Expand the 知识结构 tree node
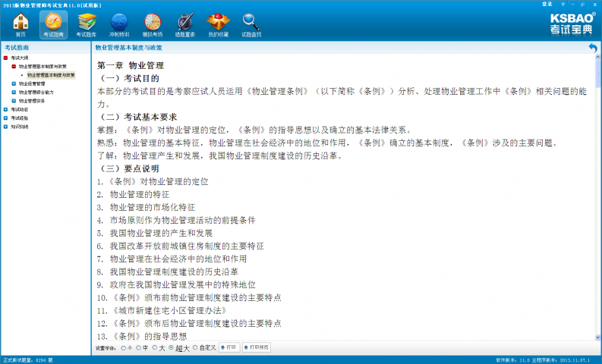Viewport: 602px width, 364px height. click(x=5, y=126)
